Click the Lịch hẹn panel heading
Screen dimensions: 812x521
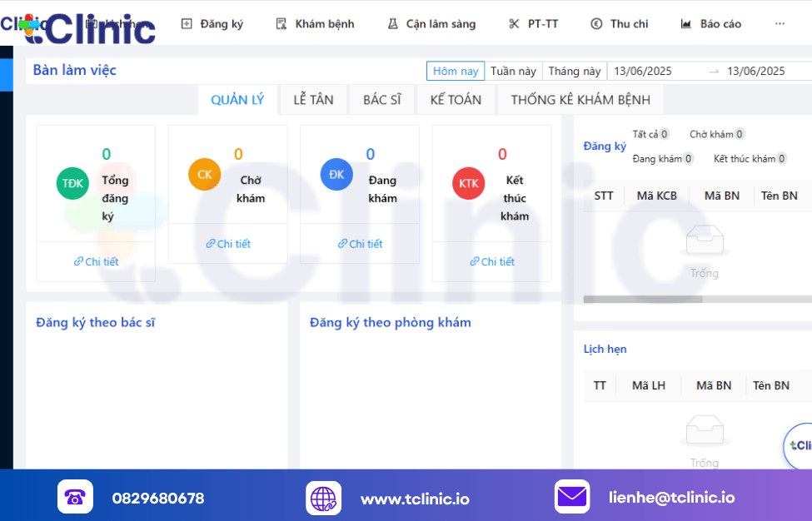[x=605, y=350]
